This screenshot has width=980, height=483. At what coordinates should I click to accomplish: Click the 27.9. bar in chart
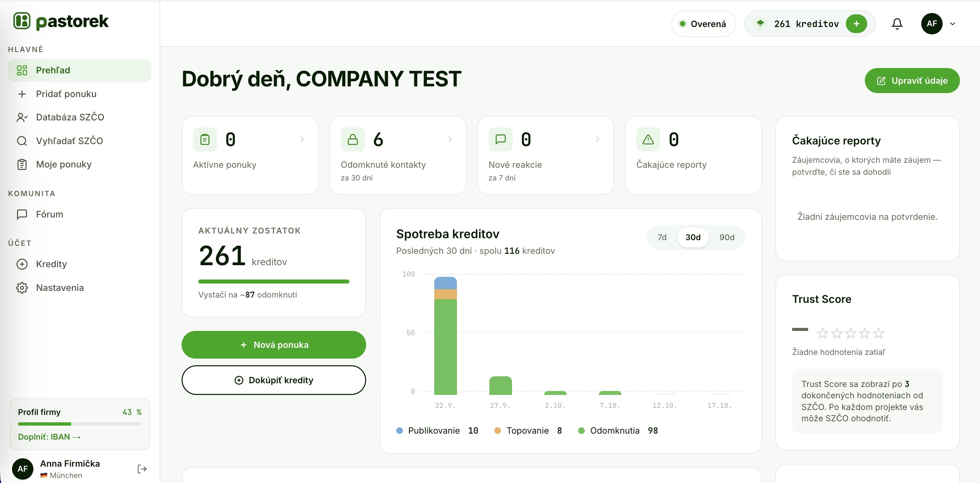click(500, 386)
